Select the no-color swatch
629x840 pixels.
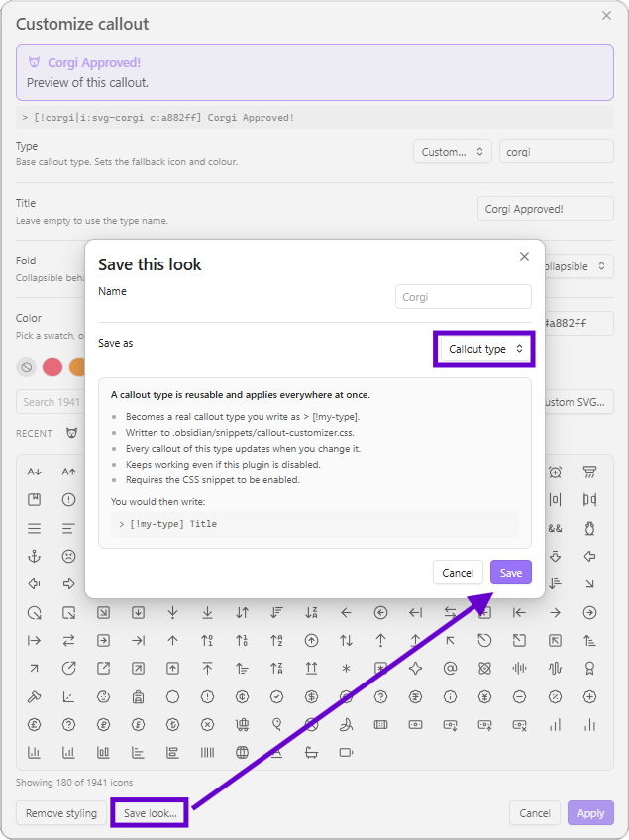(27, 367)
